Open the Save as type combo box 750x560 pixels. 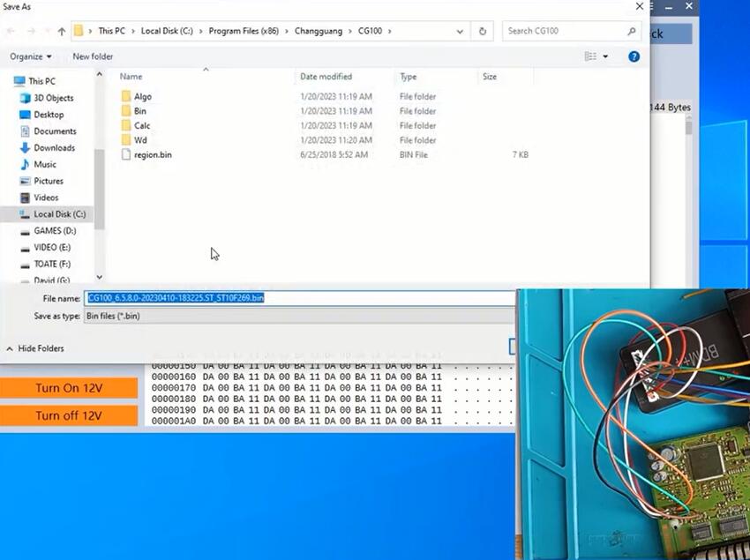click(300, 316)
